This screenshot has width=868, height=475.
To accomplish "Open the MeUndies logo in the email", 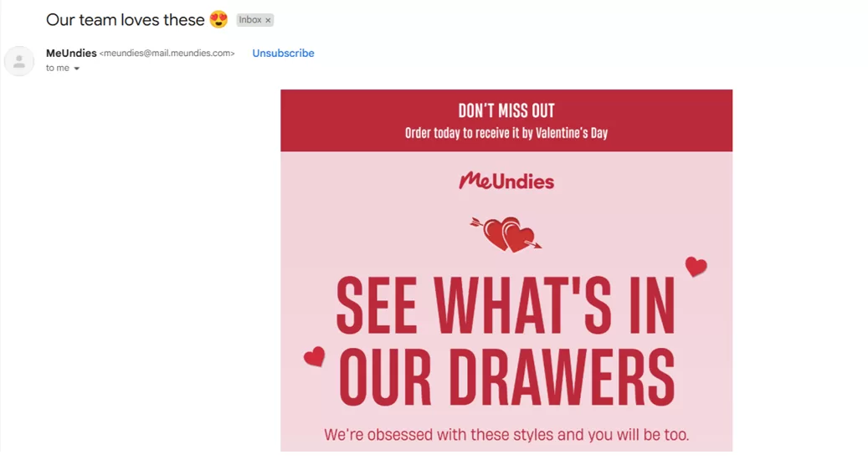I will [506, 181].
